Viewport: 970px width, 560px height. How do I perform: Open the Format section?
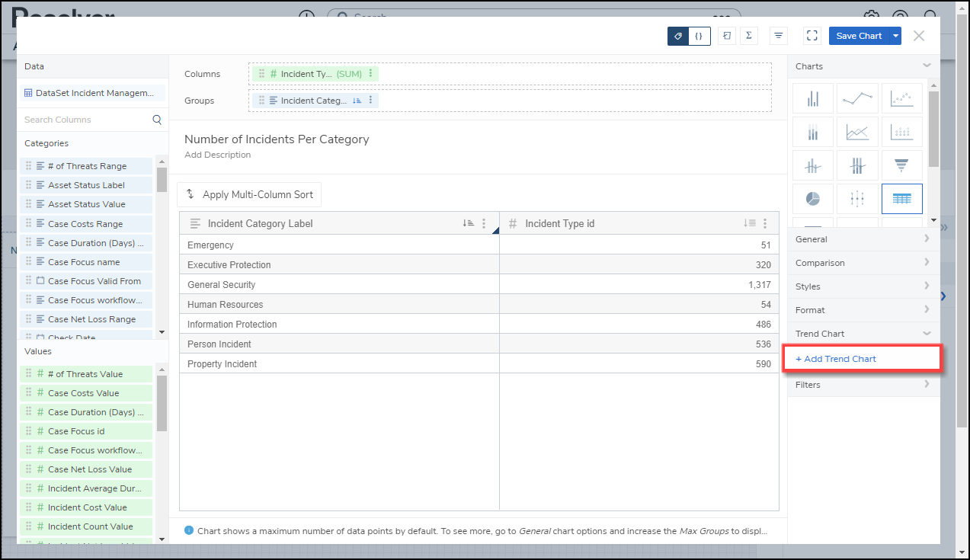click(x=863, y=310)
